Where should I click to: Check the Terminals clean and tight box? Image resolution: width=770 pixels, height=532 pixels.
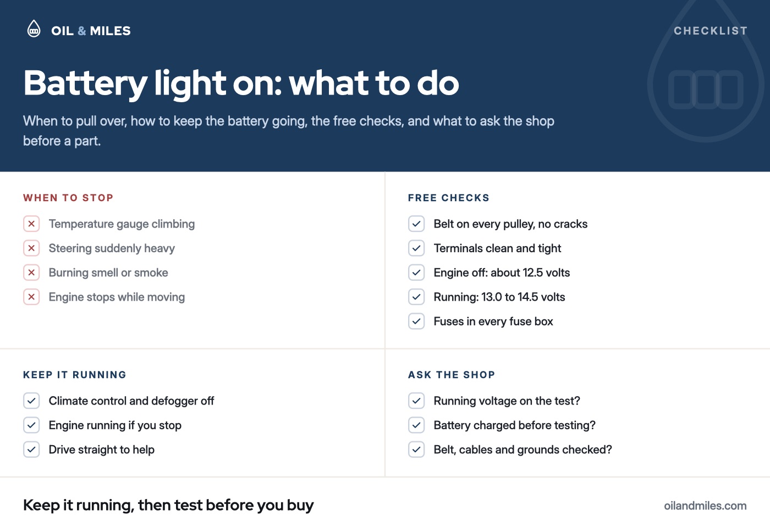416,248
